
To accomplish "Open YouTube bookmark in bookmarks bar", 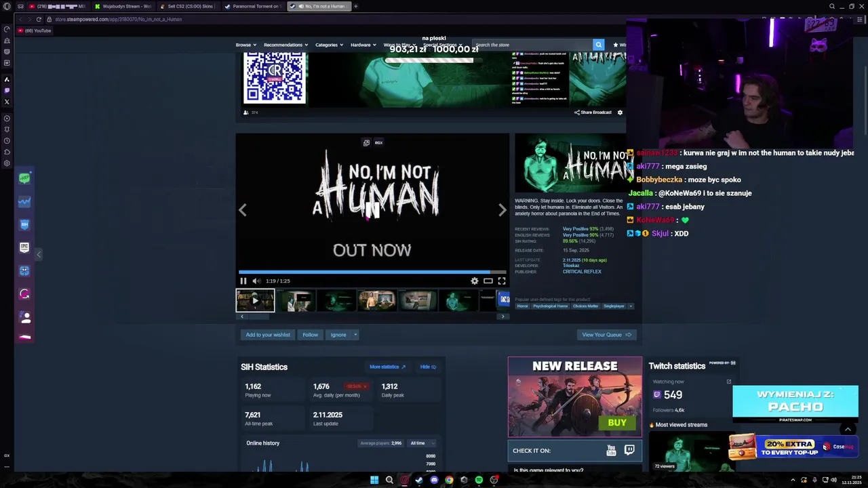I will 35,30.
